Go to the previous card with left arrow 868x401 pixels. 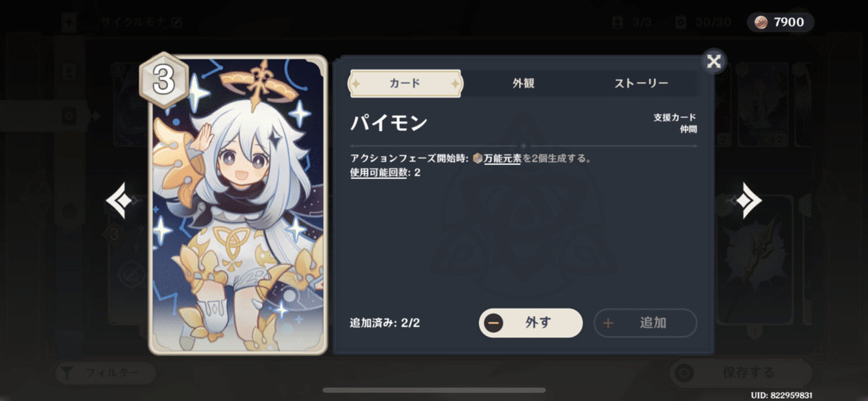(119, 200)
